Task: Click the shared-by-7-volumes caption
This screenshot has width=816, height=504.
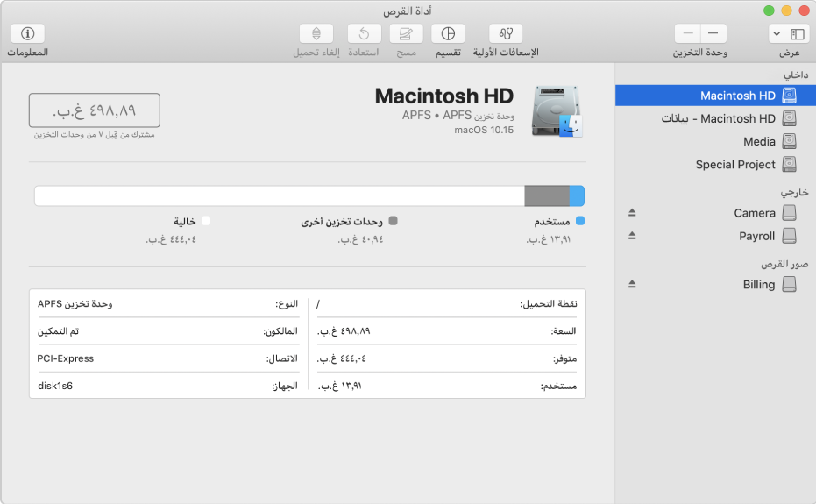Action: point(94,135)
